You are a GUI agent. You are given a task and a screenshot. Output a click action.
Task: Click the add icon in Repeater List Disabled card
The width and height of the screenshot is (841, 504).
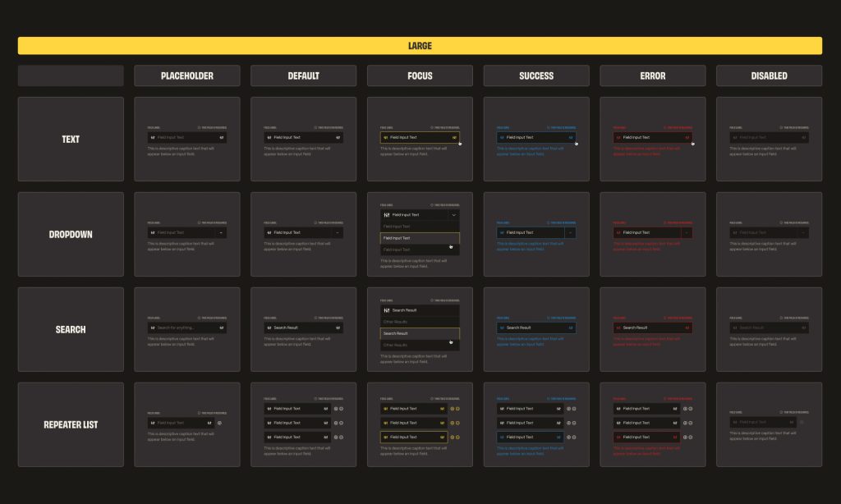tap(802, 422)
